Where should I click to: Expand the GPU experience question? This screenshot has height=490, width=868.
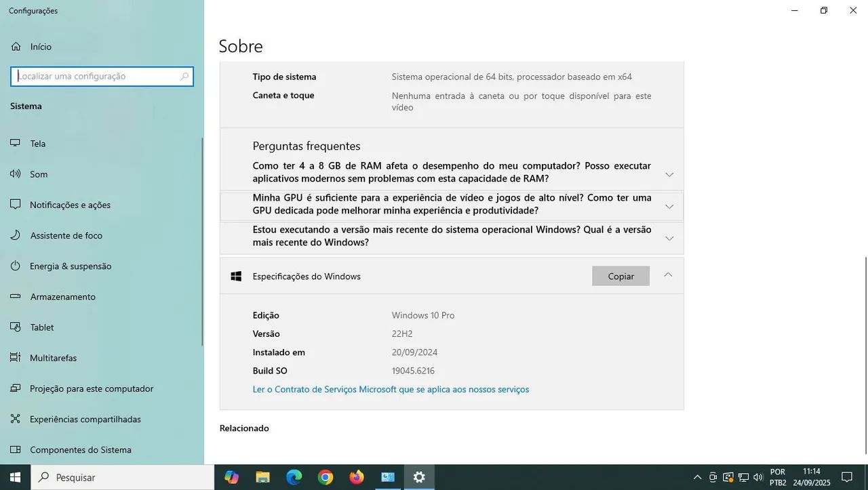point(669,206)
